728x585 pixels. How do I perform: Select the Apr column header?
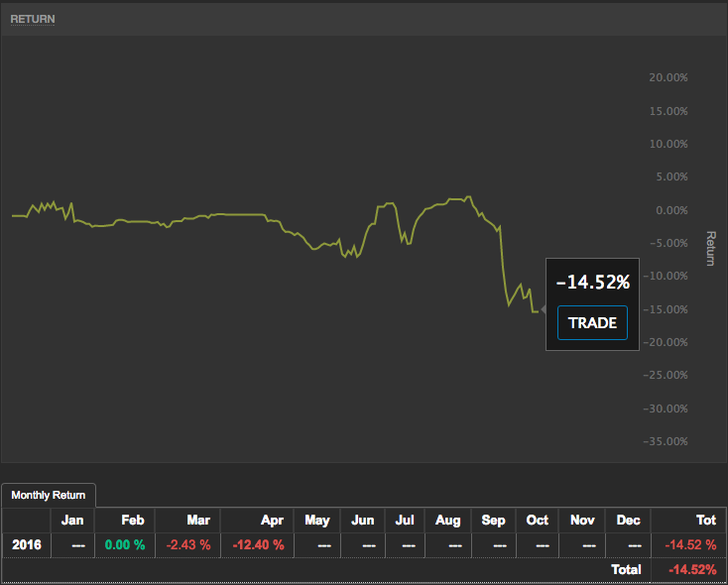click(274, 520)
